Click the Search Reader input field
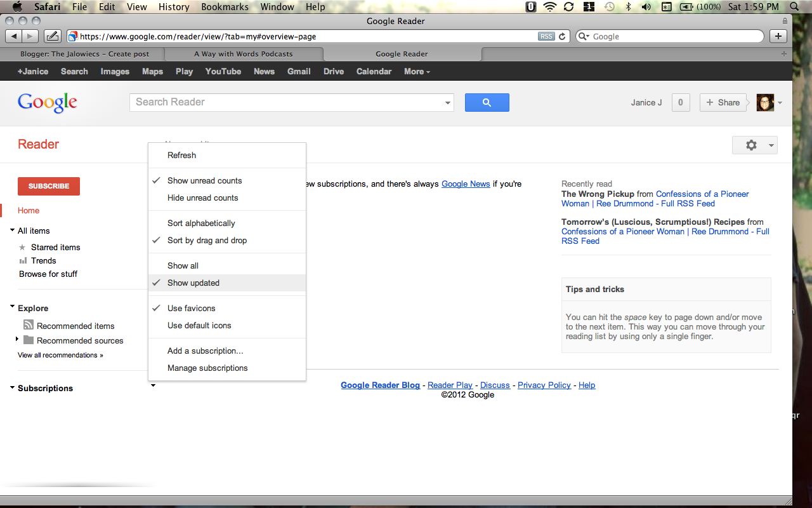The image size is (812, 508). (x=285, y=102)
